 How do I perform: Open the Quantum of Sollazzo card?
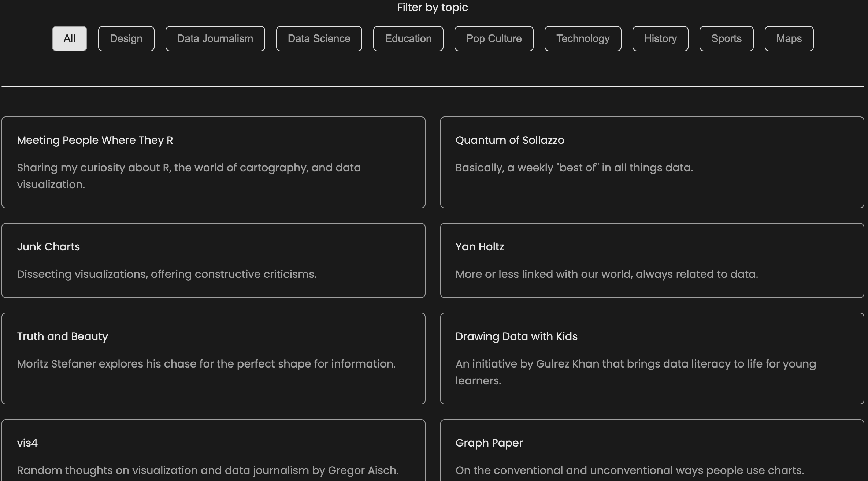[x=652, y=163]
